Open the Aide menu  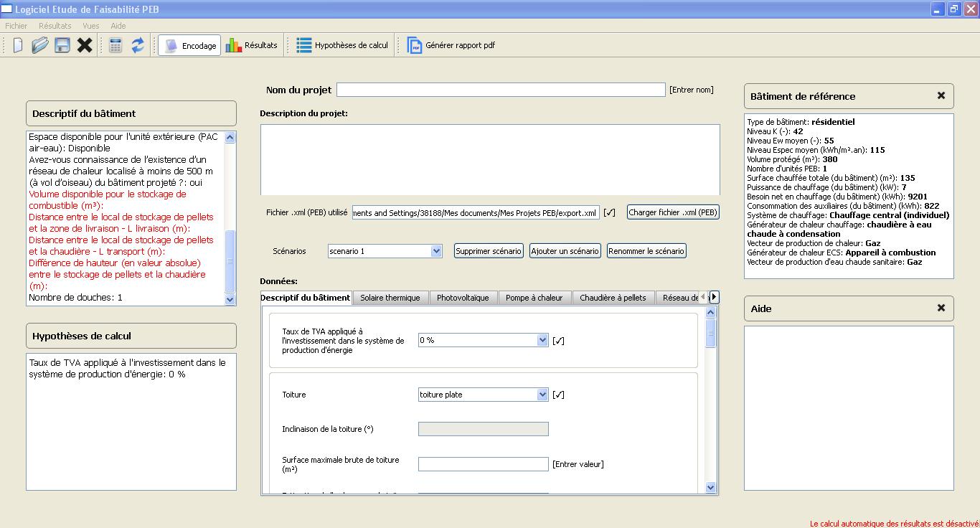(x=118, y=26)
